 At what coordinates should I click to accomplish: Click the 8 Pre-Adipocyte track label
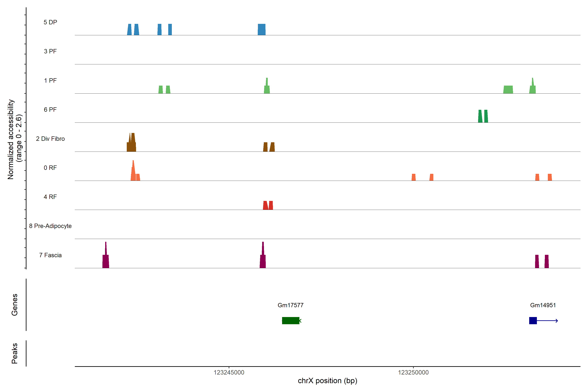click(50, 226)
